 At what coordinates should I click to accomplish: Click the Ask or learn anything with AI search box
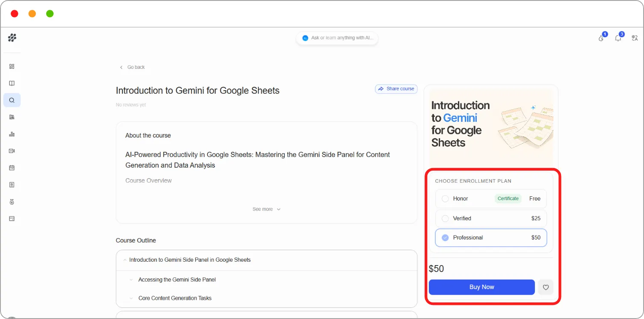(337, 38)
